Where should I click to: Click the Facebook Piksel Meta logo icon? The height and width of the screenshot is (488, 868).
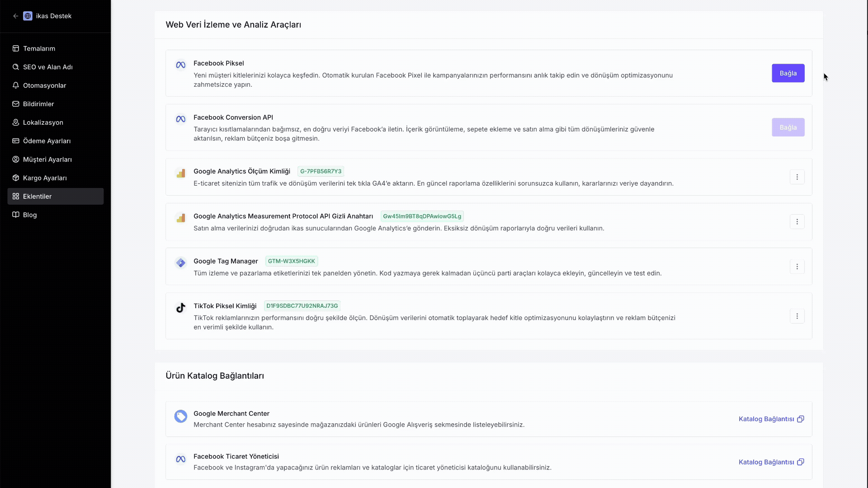(x=180, y=65)
